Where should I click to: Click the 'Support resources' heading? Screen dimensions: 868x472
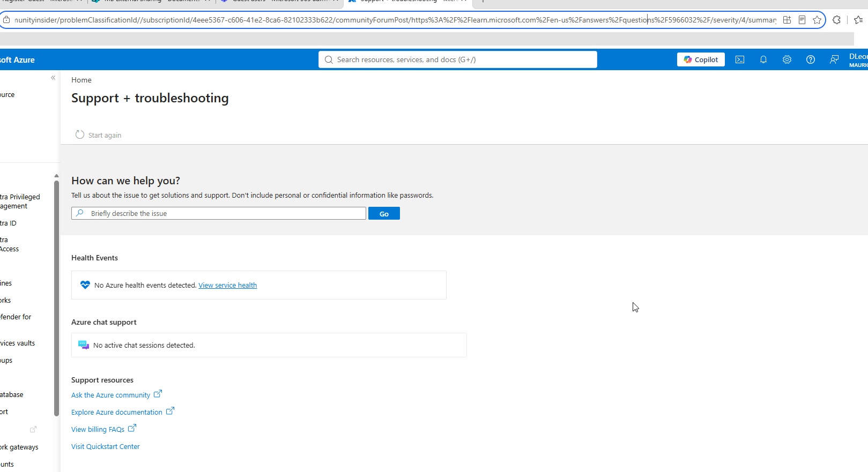102,380
